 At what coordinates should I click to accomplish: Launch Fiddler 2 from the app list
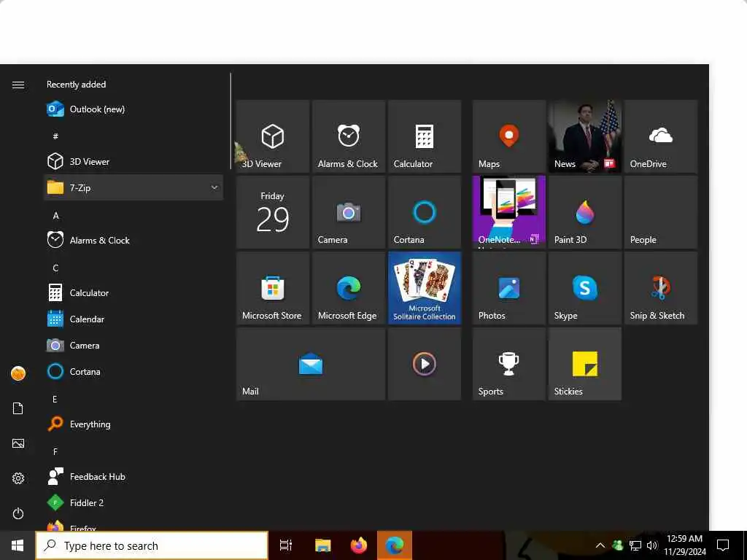(x=133, y=502)
